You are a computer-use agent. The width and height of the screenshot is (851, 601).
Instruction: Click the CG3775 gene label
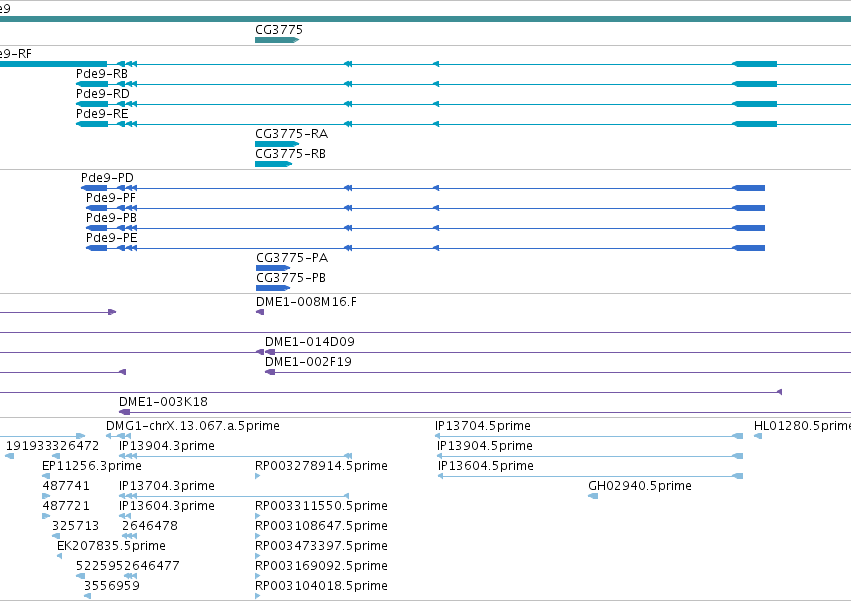click(x=279, y=30)
